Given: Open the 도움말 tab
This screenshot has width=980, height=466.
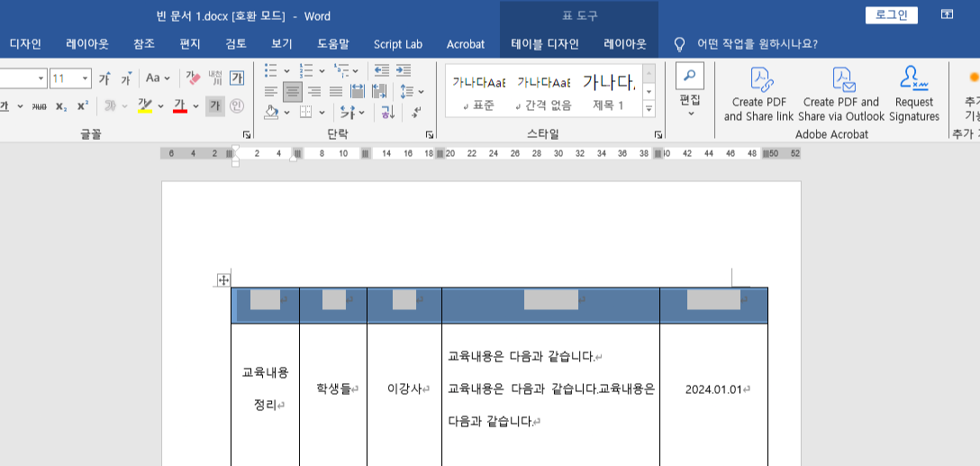Looking at the screenshot, I should pyautogui.click(x=333, y=44).
